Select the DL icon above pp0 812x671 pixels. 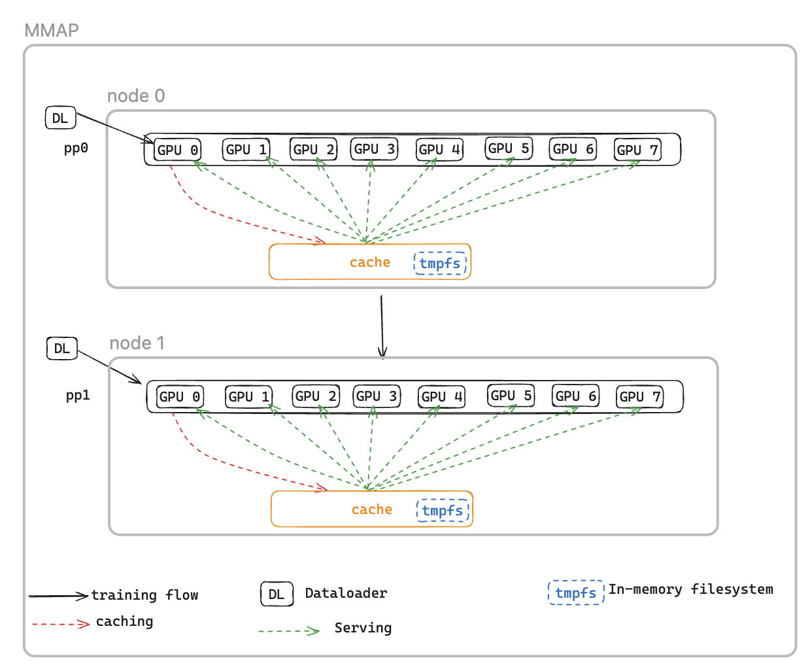pyautogui.click(x=61, y=118)
